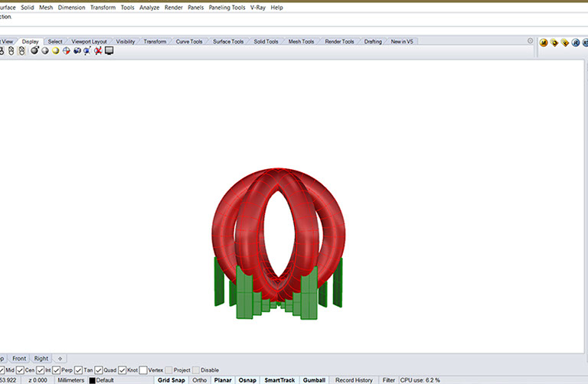Click the highlighted wireframe figure icon
Image resolution: width=588 pixels, height=384 pixels.
[21, 51]
